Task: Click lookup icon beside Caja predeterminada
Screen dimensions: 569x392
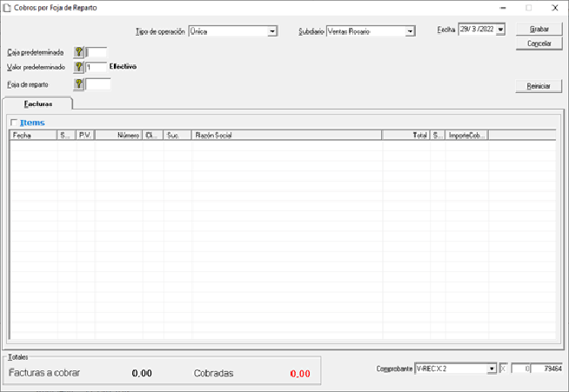Action: [79, 52]
